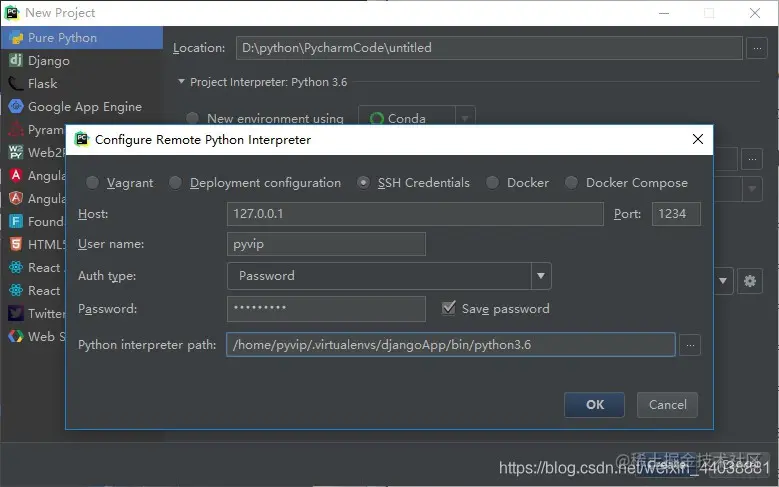Click the Pyramid project icon

point(16,129)
